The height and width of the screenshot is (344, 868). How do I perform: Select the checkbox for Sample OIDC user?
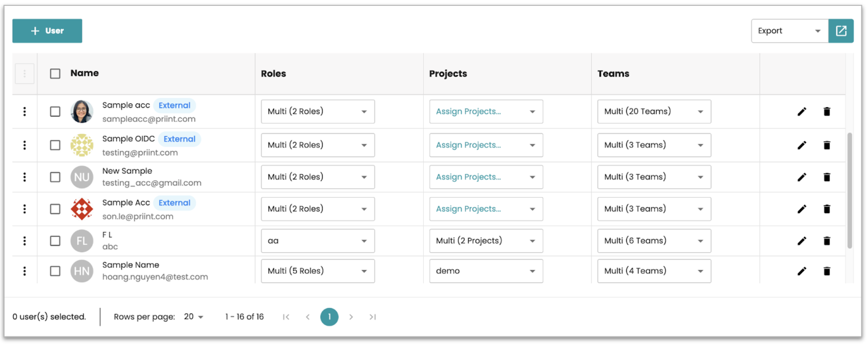tap(55, 145)
